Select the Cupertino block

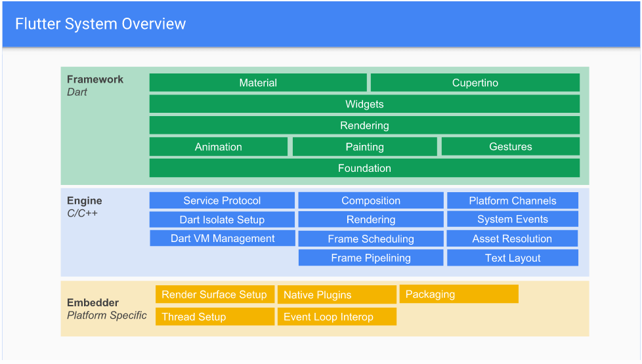click(475, 83)
